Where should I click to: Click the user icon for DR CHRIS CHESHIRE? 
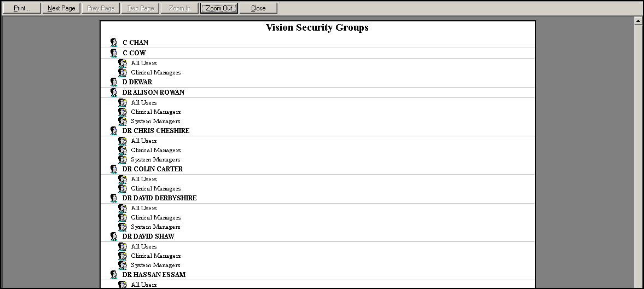114,131
